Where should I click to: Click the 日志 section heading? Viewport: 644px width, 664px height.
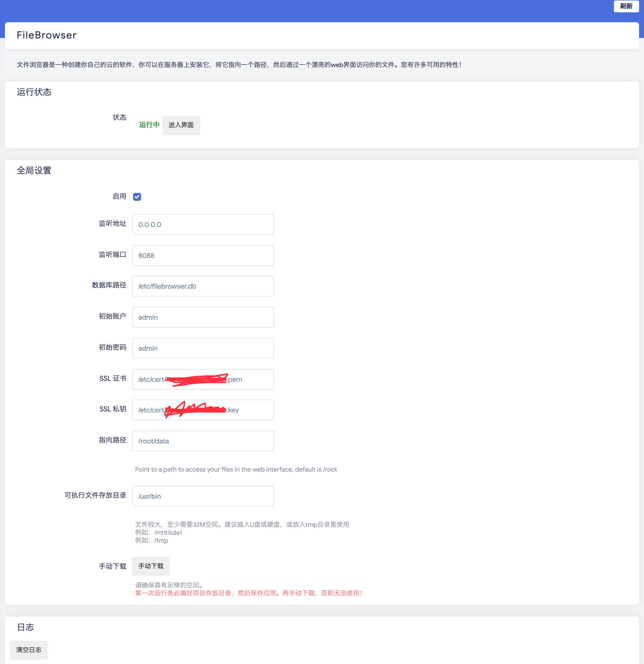[x=26, y=627]
